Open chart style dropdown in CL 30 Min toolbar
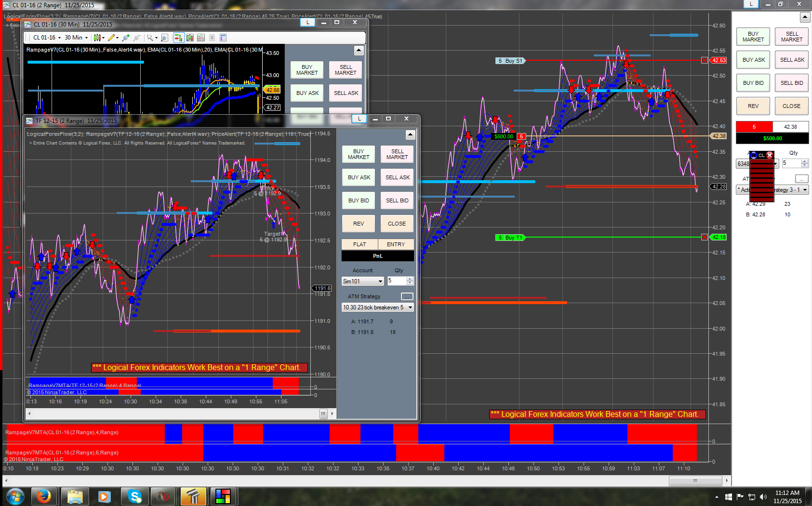The width and height of the screenshot is (812, 506). [99, 38]
